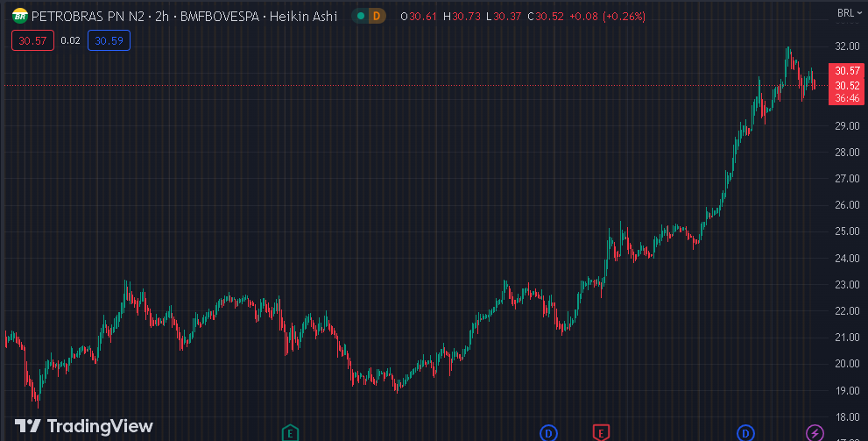Click the green market status dot
Viewport: 868px width, 441px height.
pyautogui.click(x=361, y=16)
